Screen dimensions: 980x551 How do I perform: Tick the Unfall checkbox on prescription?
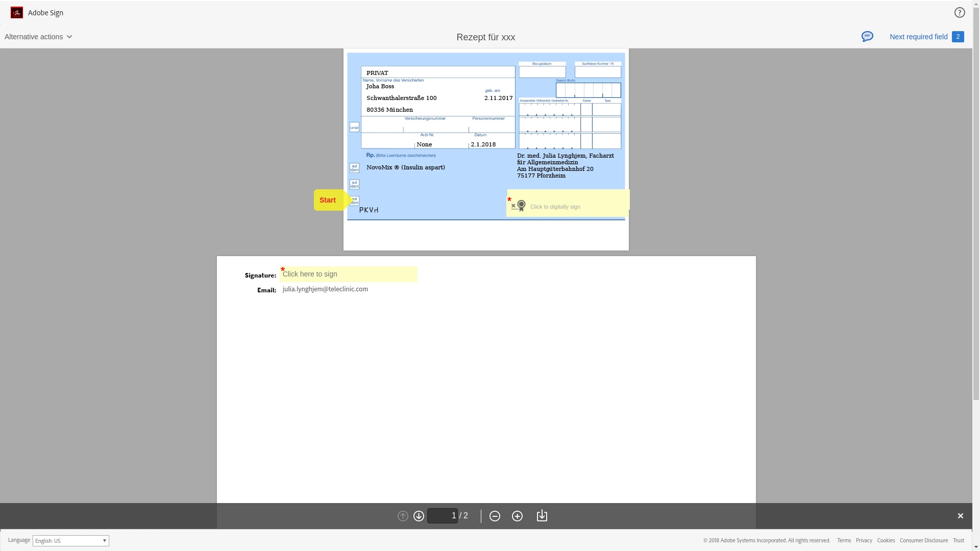(x=354, y=127)
